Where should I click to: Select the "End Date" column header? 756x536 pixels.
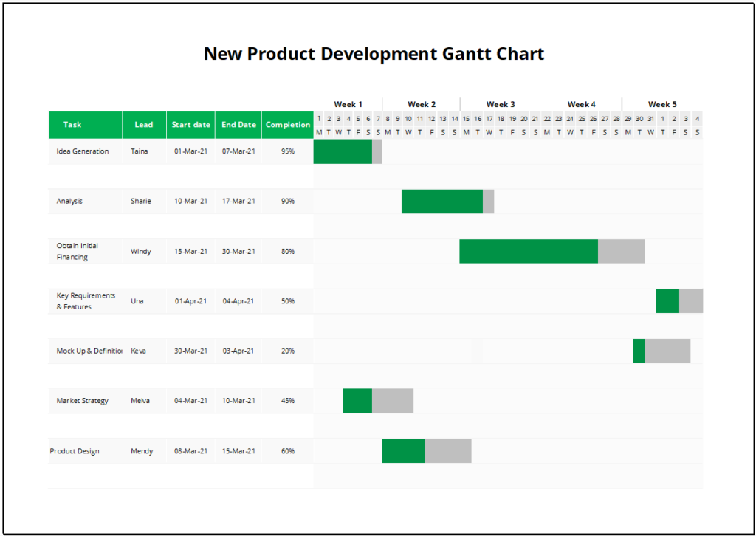pos(238,125)
